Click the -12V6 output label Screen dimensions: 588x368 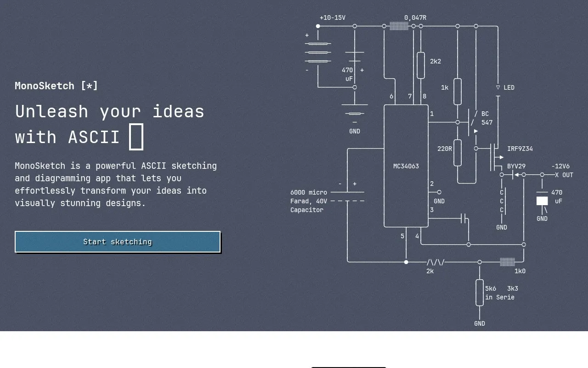(x=560, y=166)
